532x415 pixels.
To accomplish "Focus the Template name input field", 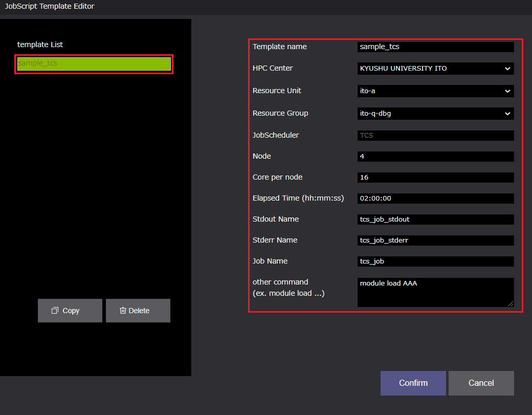I will [x=435, y=47].
